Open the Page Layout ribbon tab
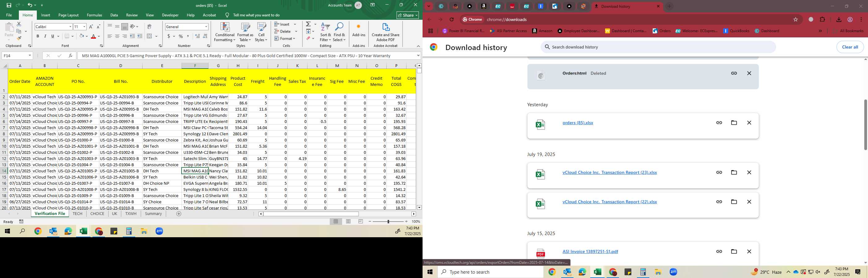The image size is (868, 278). pyautogui.click(x=68, y=15)
